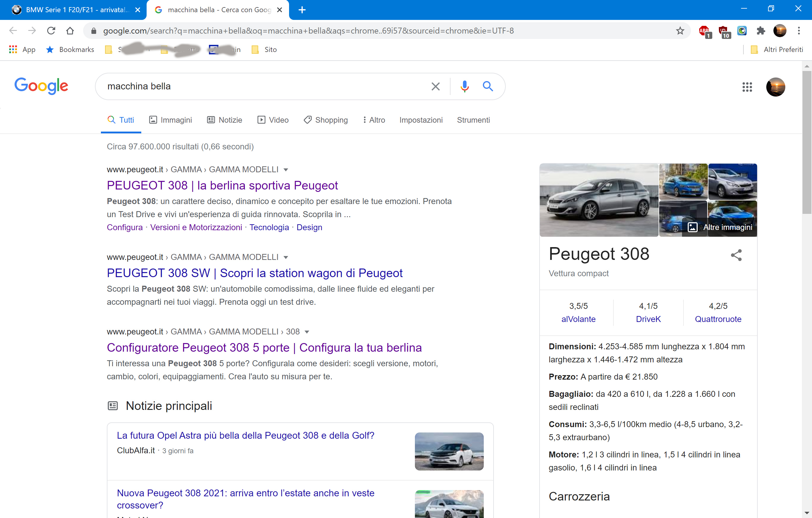Open Nuova Peugeot 308 2021 news article
The image size is (812, 518).
point(245,500)
